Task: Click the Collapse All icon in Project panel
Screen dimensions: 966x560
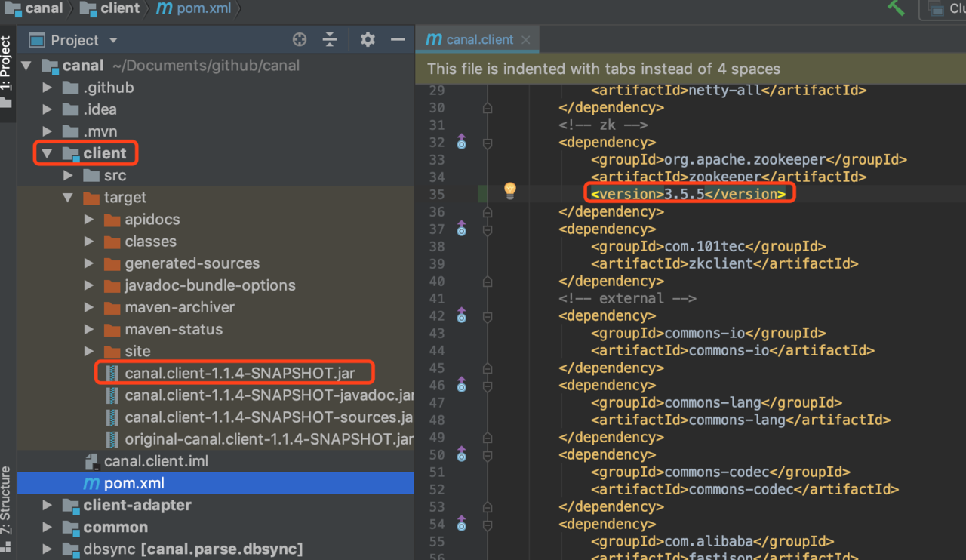Action: coord(330,40)
